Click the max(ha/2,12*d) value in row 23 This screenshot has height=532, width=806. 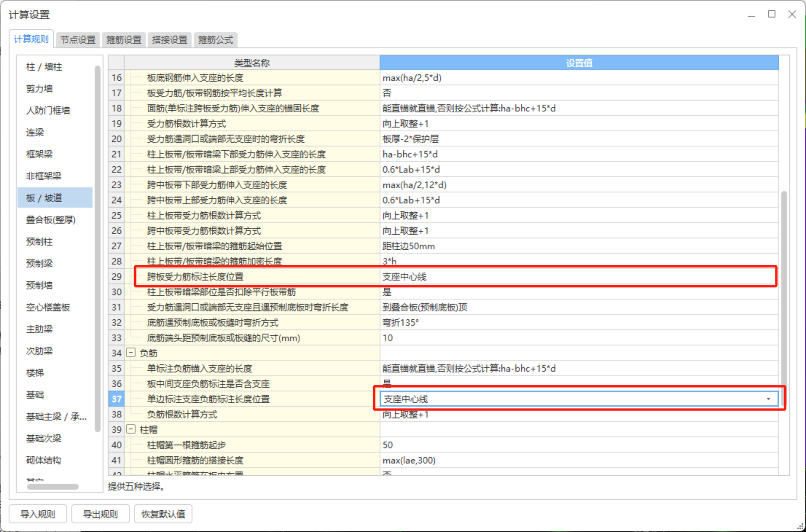(x=579, y=185)
